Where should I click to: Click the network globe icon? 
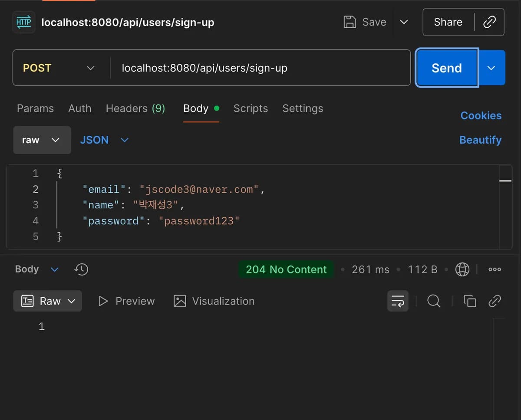[462, 269]
